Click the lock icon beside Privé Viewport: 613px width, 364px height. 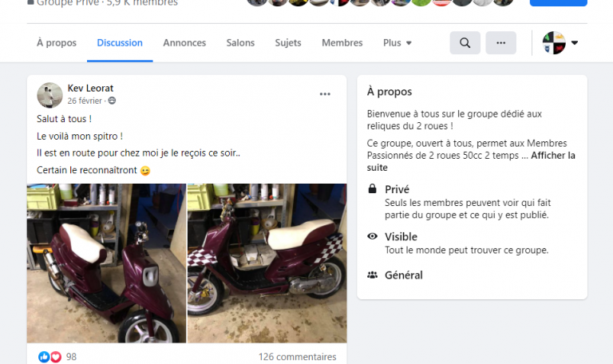click(372, 189)
